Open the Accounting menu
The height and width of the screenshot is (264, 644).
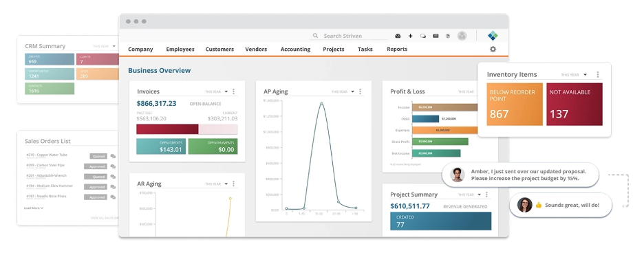295,49
